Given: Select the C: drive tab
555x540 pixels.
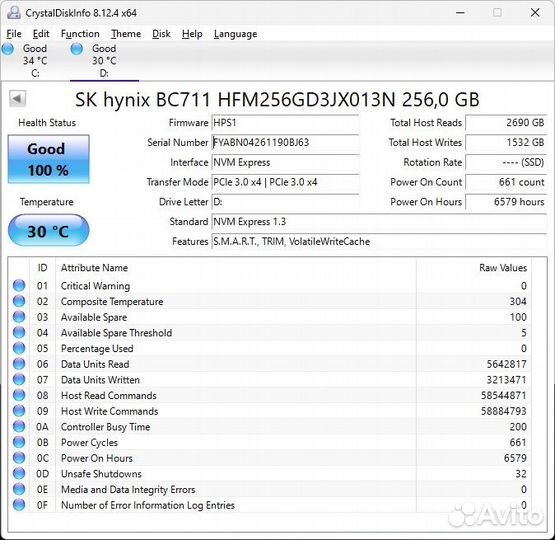Looking at the screenshot, I should [35, 61].
